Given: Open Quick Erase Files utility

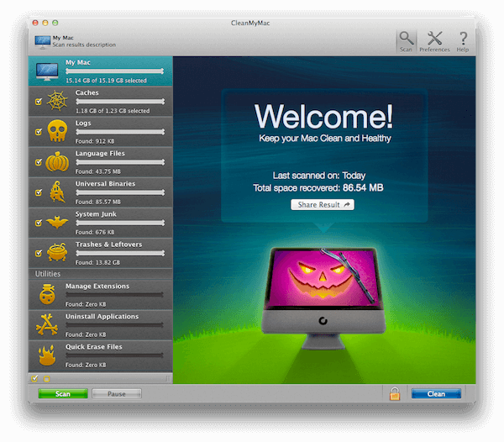Looking at the screenshot, I should [x=101, y=355].
